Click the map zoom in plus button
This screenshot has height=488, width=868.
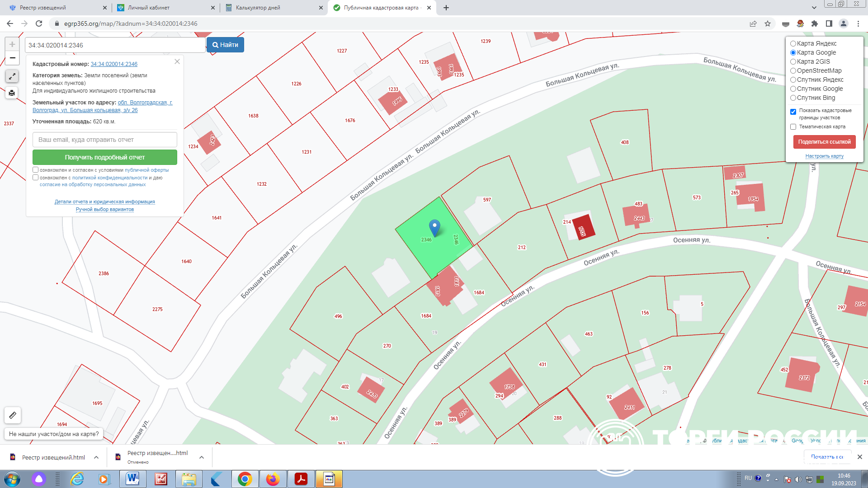(x=12, y=44)
